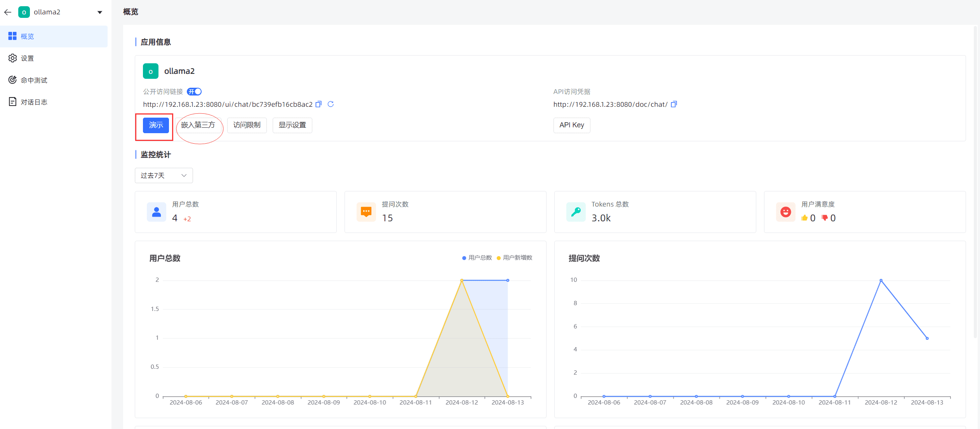This screenshot has width=980, height=429.
Task: Expand the ollama2 application switcher
Action: coord(100,12)
